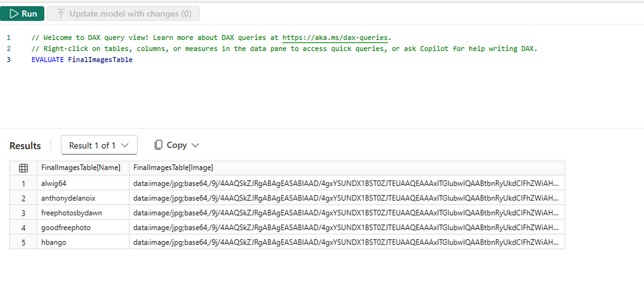644x281 pixels.
Task: Click editor line number 2
Action: [9, 49]
